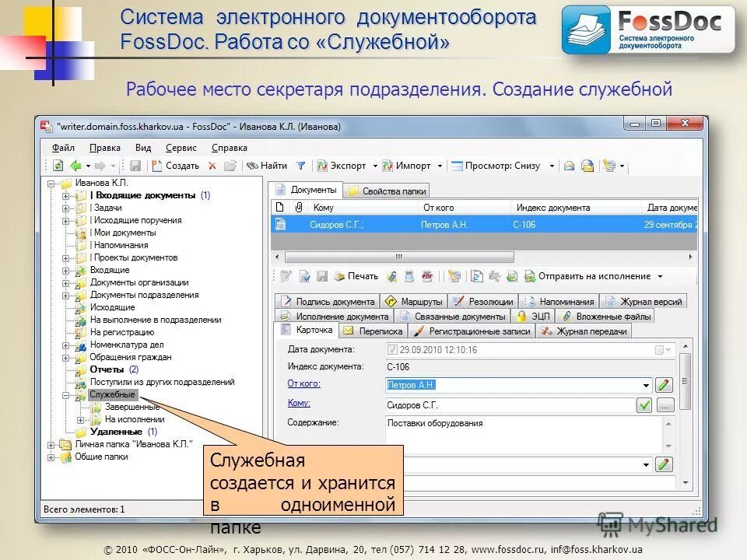The height and width of the screenshot is (560, 747).
Task: Click into the Содержание text field
Action: [x=524, y=433]
